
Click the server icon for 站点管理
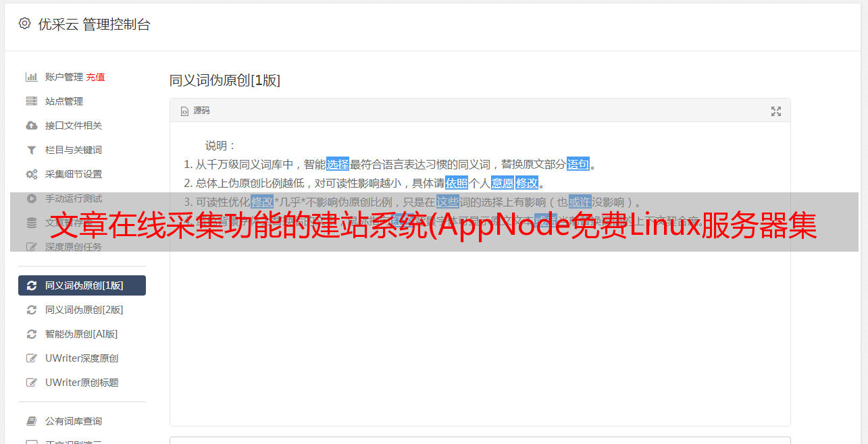(31, 101)
